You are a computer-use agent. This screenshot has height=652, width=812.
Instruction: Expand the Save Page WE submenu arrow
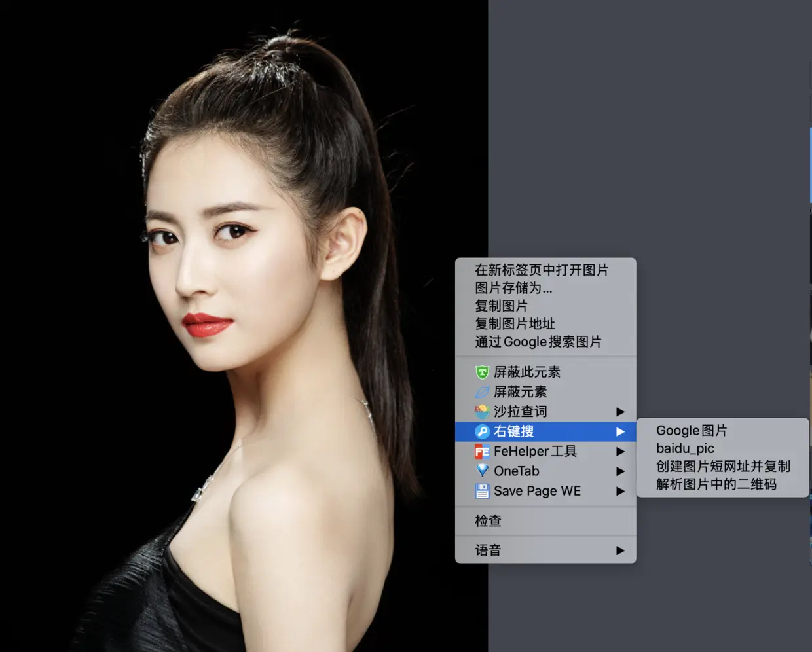click(x=620, y=491)
